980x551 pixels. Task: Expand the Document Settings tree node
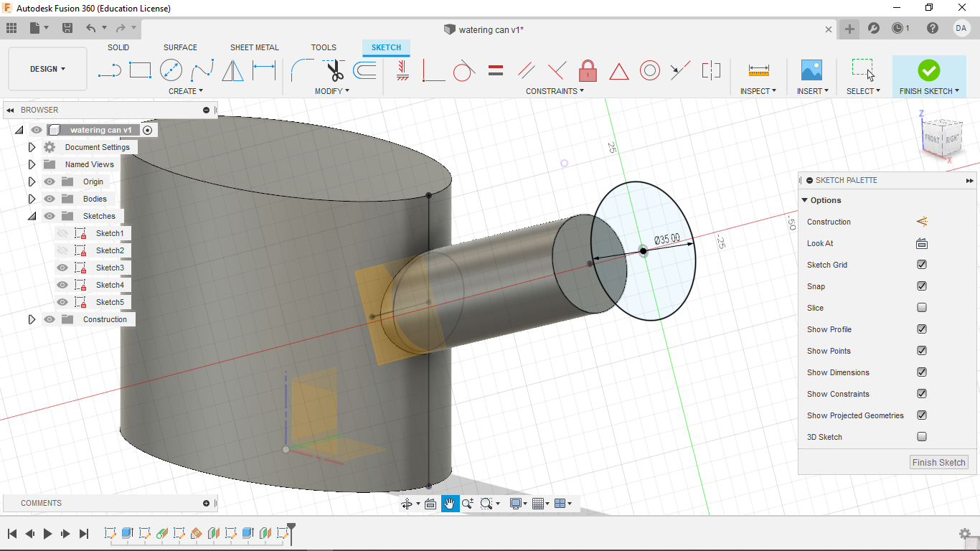click(32, 147)
